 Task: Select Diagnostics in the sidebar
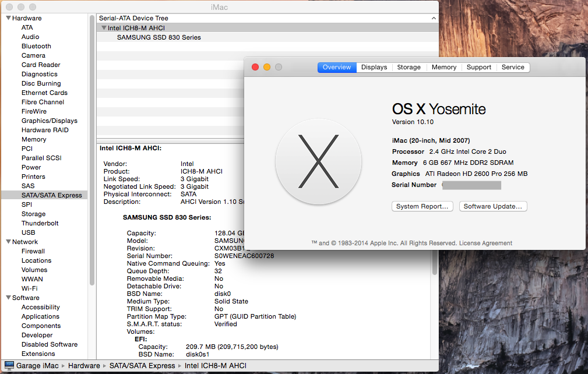tap(40, 74)
